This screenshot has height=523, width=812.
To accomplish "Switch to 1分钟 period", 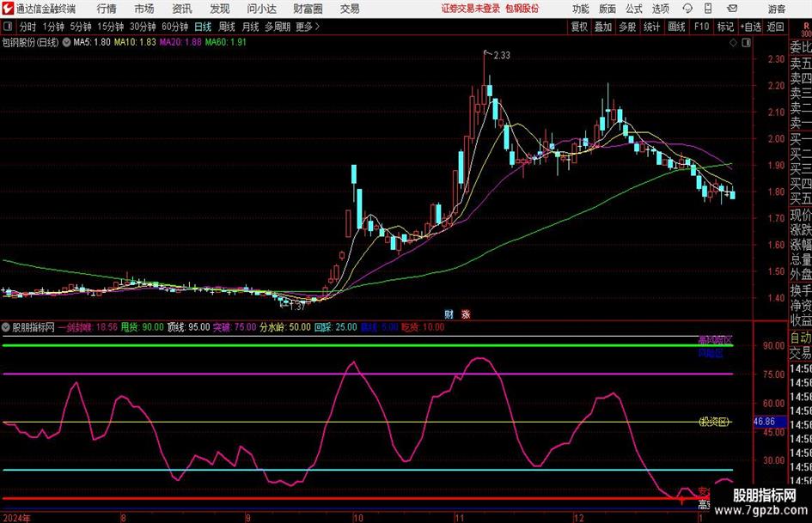I will pos(52,27).
